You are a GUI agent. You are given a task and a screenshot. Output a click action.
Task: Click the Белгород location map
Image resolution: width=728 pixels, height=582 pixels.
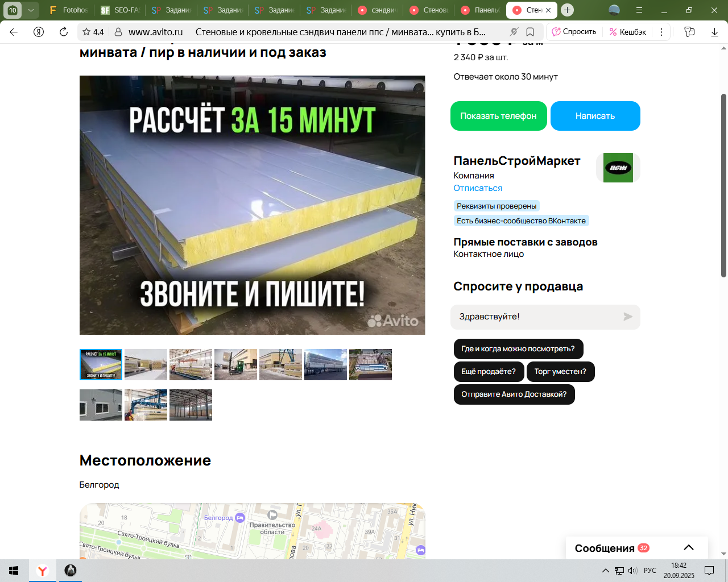tap(252, 531)
